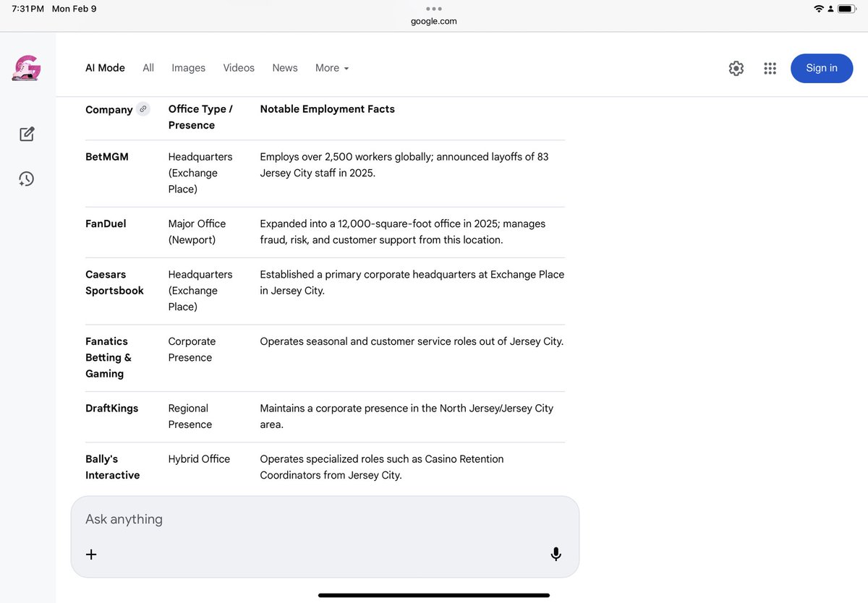Click the Fanatics Betting & Gaming cell
The height and width of the screenshot is (603, 868).
coord(109,357)
